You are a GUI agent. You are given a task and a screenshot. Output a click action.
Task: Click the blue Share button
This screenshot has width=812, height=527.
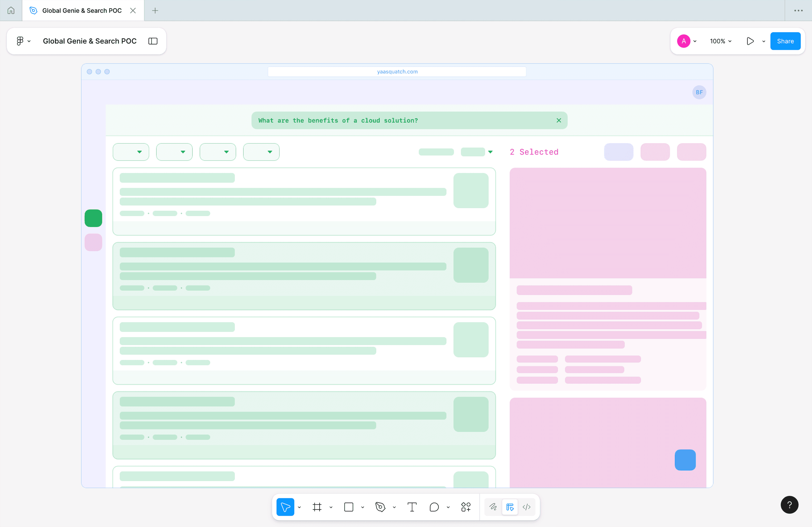click(785, 41)
